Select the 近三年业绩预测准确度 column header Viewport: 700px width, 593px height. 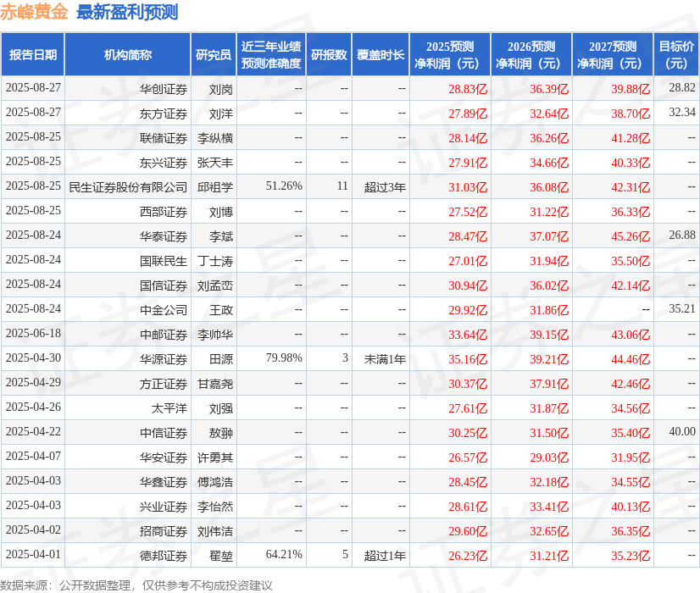(271, 54)
